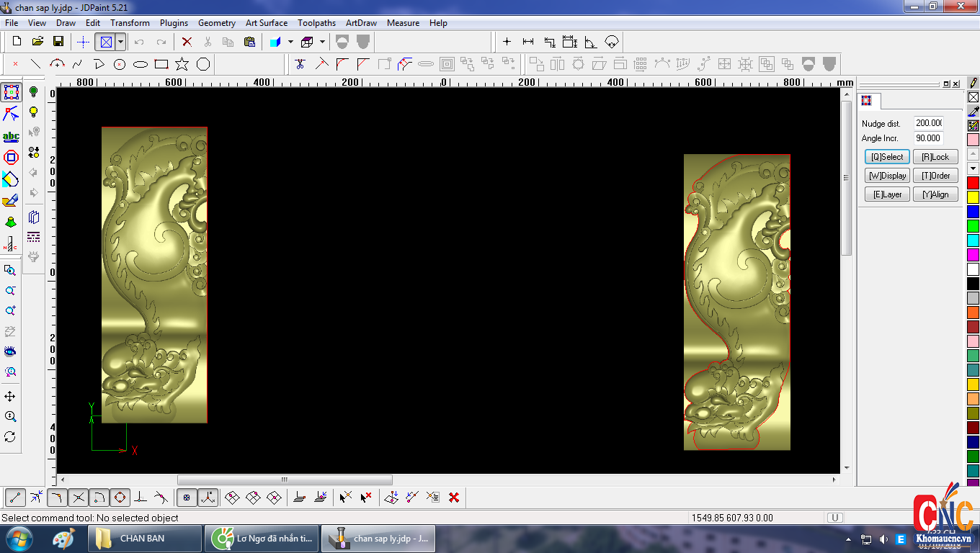Pick the ellipse drawing tool
Viewport: 980px width, 553px height.
click(x=141, y=64)
